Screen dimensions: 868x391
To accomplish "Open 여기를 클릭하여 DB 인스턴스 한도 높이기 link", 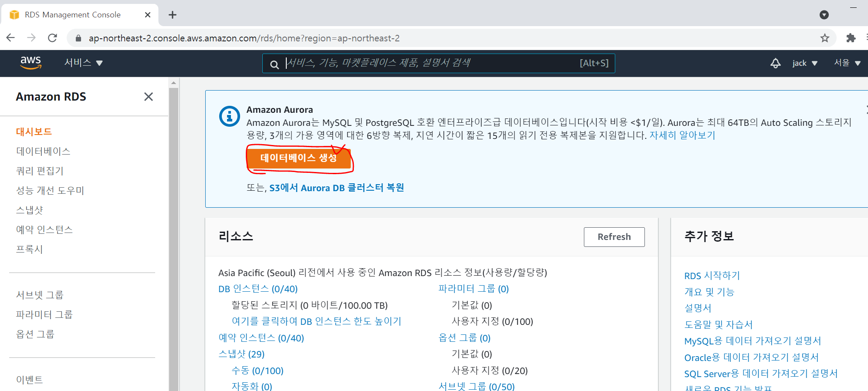I will (x=316, y=321).
